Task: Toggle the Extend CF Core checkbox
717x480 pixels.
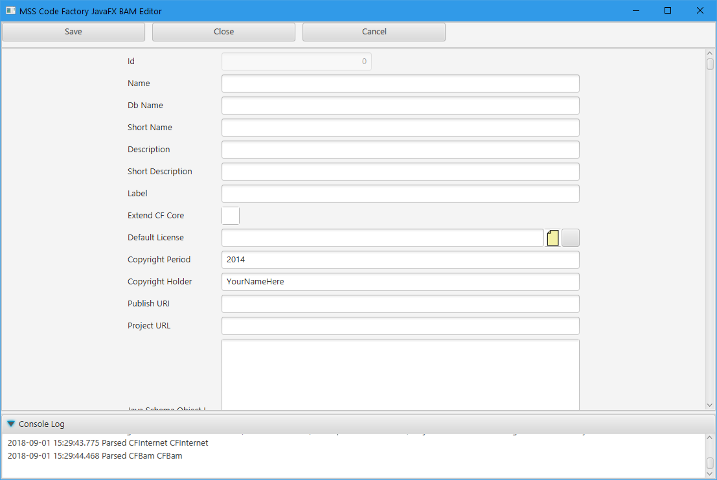Action: [x=230, y=215]
